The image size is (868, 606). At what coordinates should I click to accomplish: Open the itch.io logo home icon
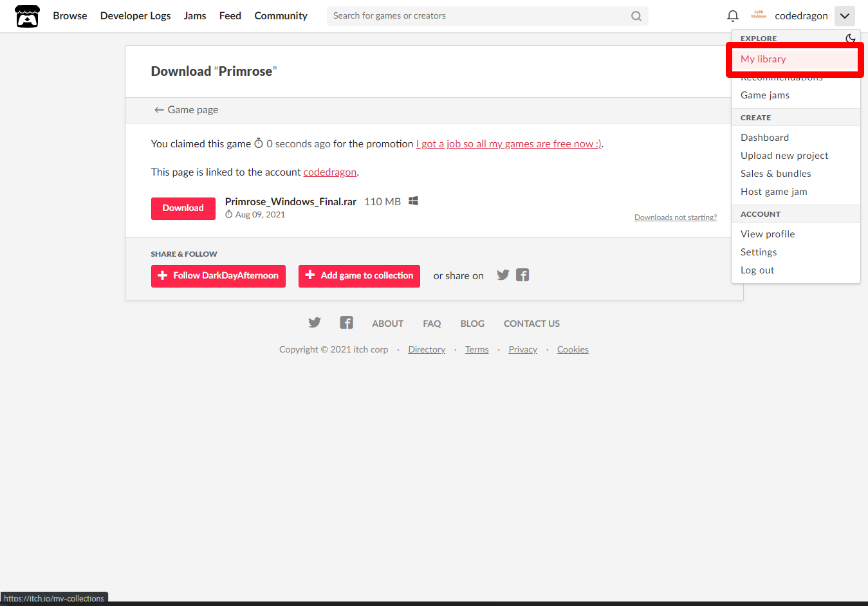click(27, 16)
